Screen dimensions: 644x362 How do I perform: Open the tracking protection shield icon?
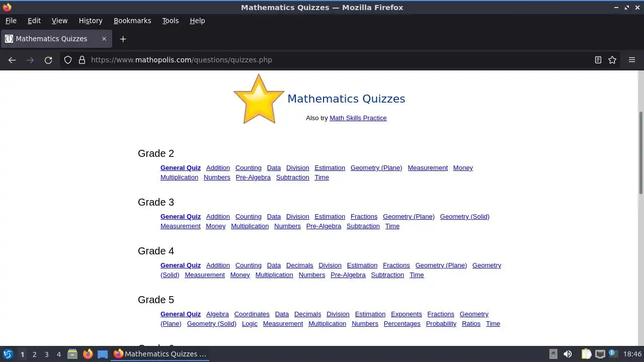point(68,60)
